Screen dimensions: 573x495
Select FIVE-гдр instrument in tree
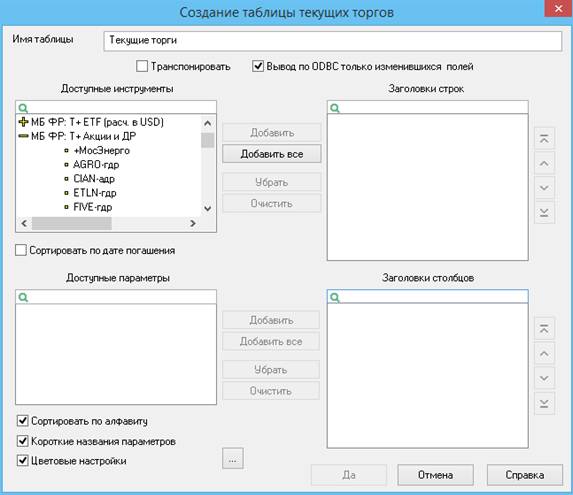point(92,207)
